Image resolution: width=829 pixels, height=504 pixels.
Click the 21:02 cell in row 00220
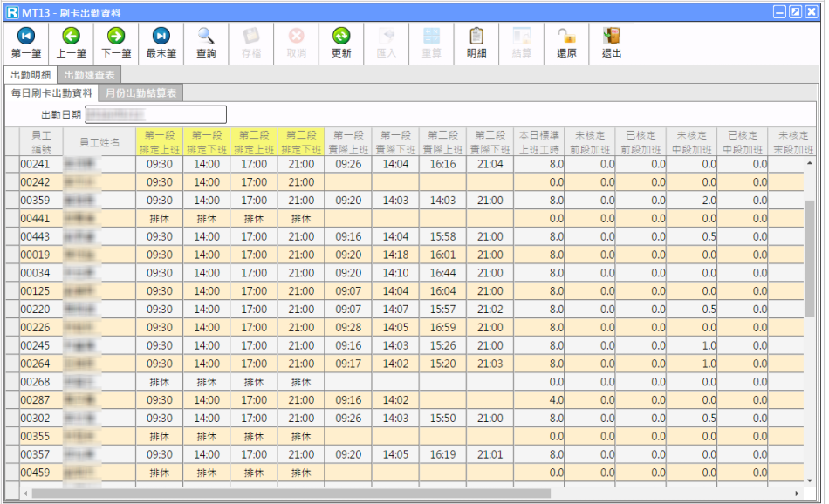click(x=490, y=309)
